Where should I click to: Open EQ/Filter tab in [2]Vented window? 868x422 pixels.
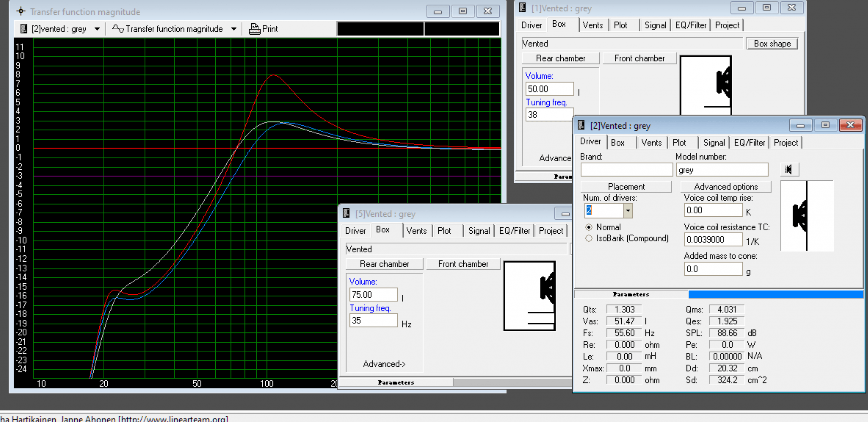749,143
